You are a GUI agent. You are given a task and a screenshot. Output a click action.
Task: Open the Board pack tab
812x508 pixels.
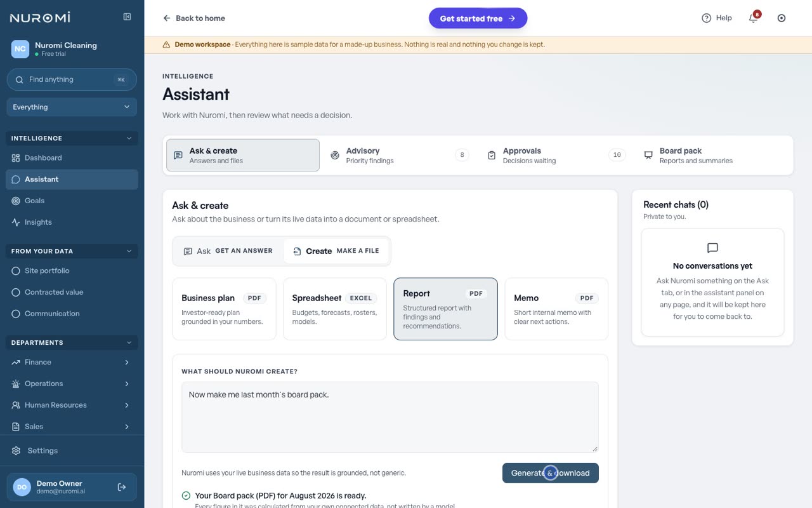(713, 156)
